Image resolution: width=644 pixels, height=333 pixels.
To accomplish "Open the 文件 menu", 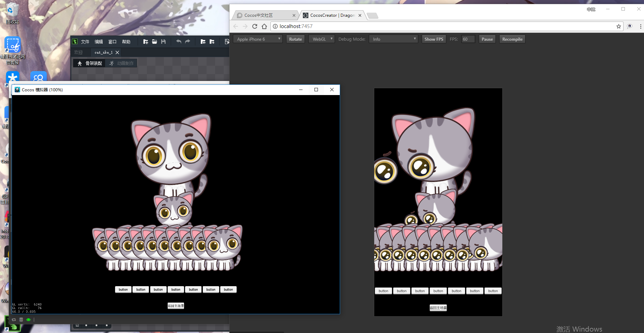I will coord(85,42).
